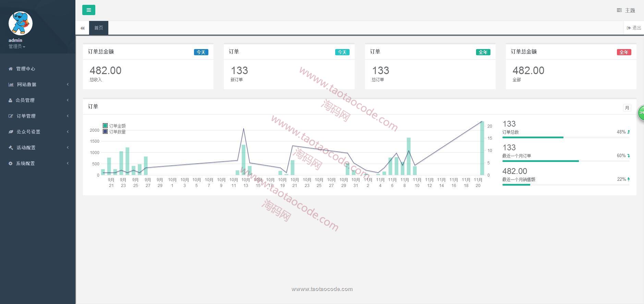This screenshot has height=304, width=644.
Task: Expand the 订单管理 sidebar submenu arrow
Action: click(x=68, y=116)
